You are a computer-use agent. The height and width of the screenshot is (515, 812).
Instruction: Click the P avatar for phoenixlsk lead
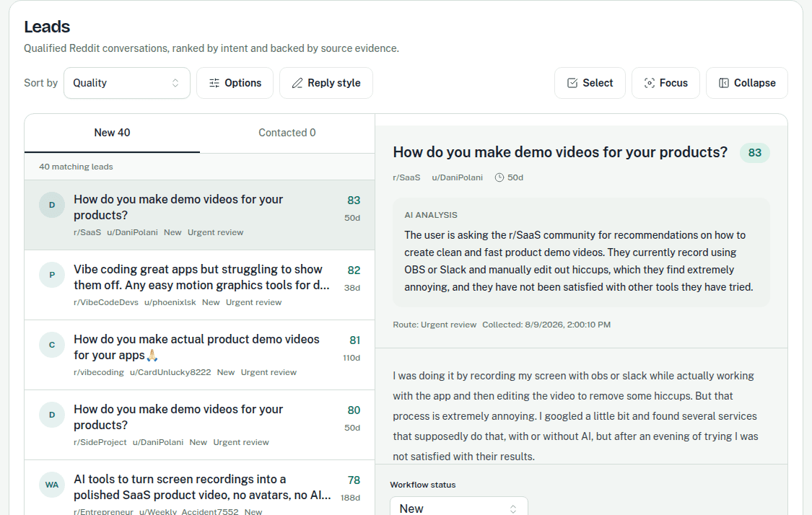coord(52,275)
